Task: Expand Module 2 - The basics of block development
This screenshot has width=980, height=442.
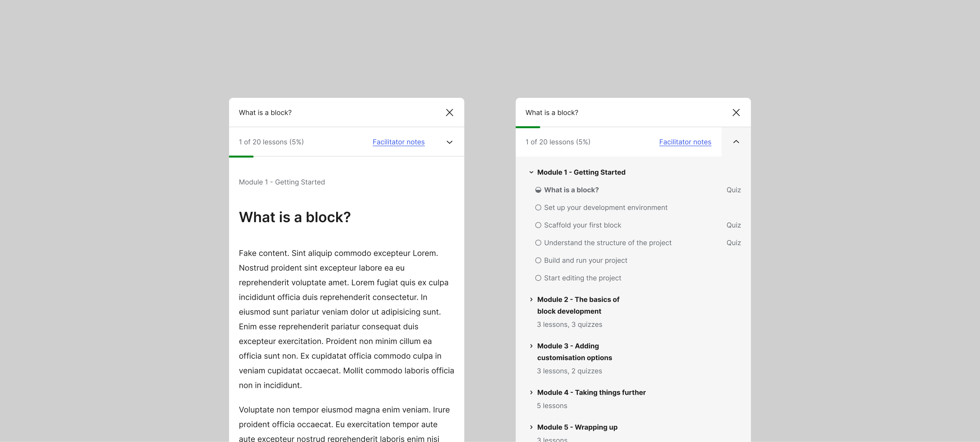Action: (531, 299)
